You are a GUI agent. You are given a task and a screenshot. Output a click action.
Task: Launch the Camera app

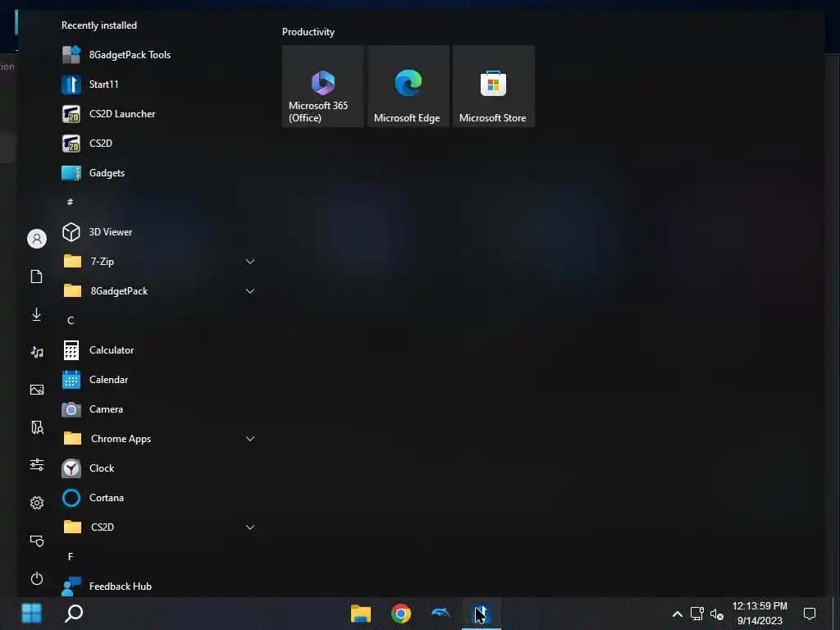click(158, 409)
